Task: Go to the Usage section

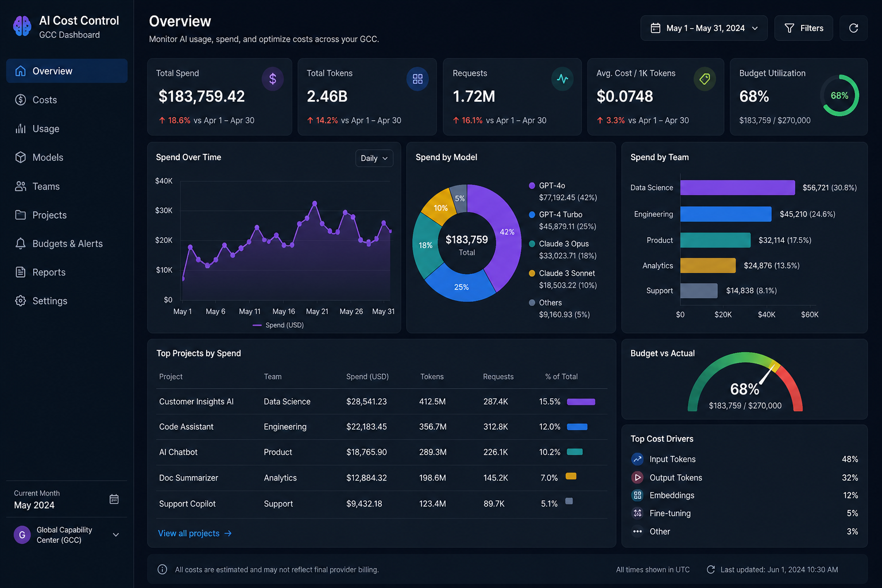Action: click(67, 129)
